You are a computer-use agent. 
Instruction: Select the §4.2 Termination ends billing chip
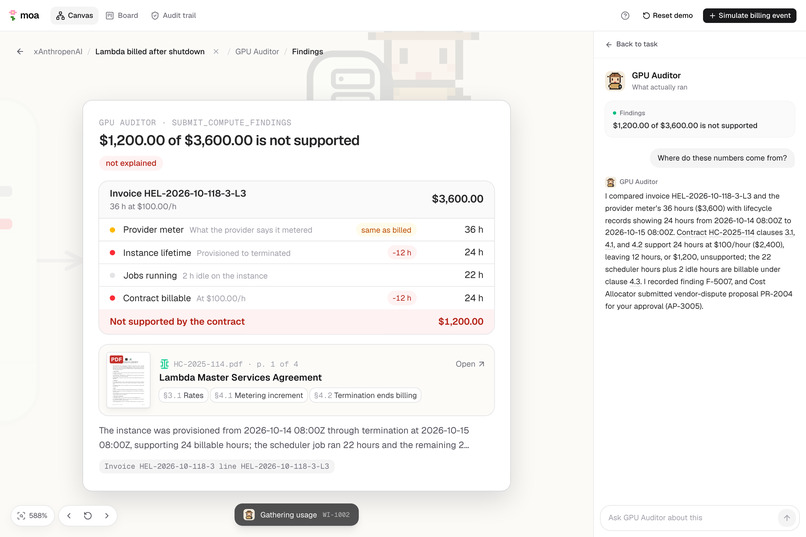tap(365, 395)
